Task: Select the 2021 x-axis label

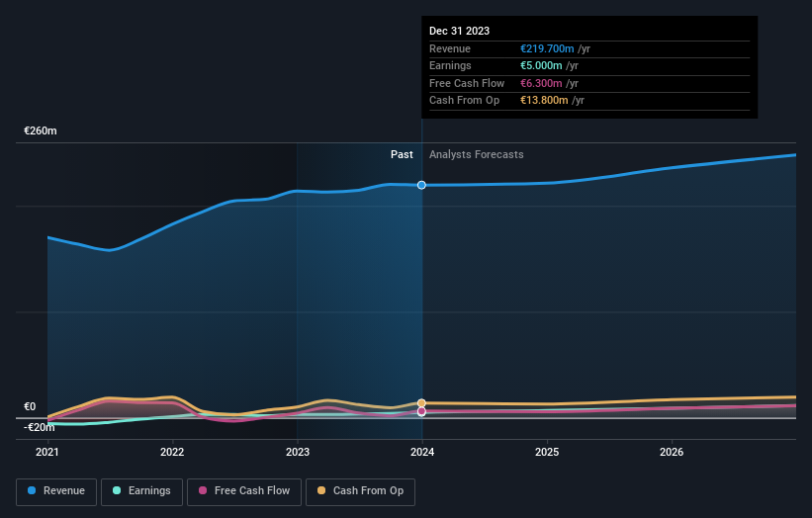Action: click(47, 453)
